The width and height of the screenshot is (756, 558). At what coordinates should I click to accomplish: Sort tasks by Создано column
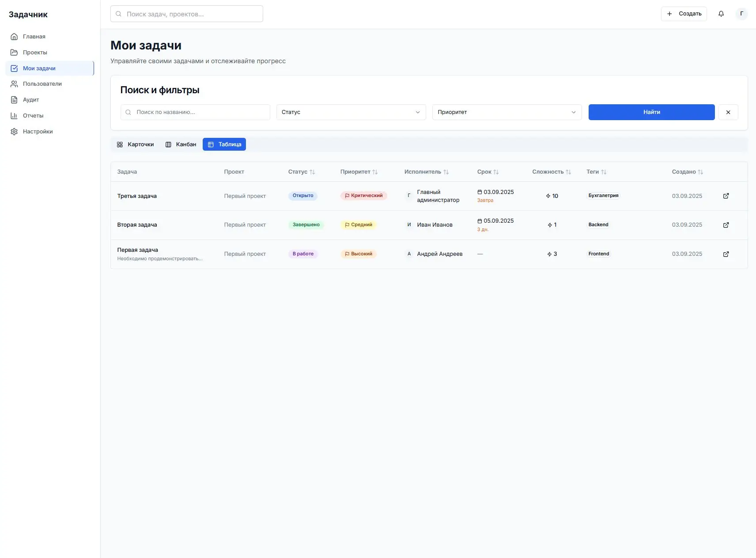pyautogui.click(x=687, y=172)
